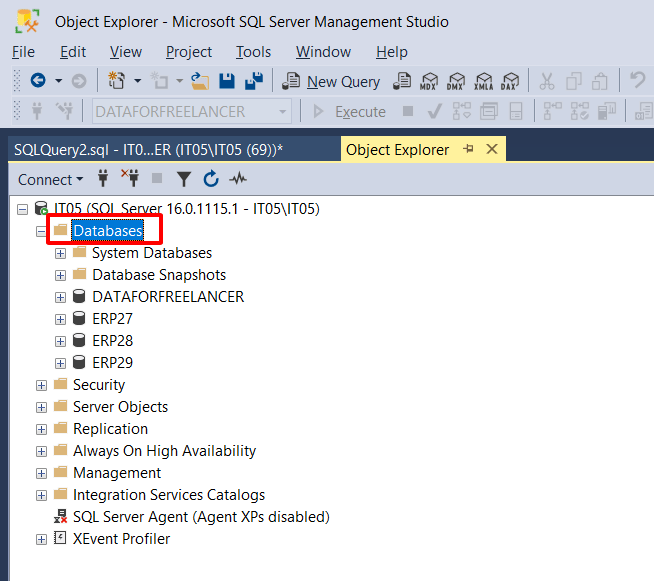This screenshot has height=581, width=654.
Task: Expand the Always On High Availability folder
Action: [x=41, y=451]
